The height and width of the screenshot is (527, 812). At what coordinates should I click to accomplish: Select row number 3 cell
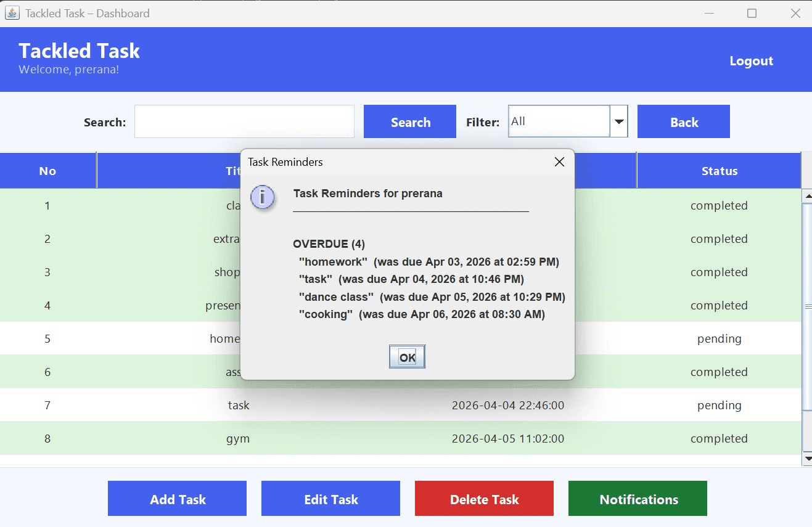tap(48, 272)
